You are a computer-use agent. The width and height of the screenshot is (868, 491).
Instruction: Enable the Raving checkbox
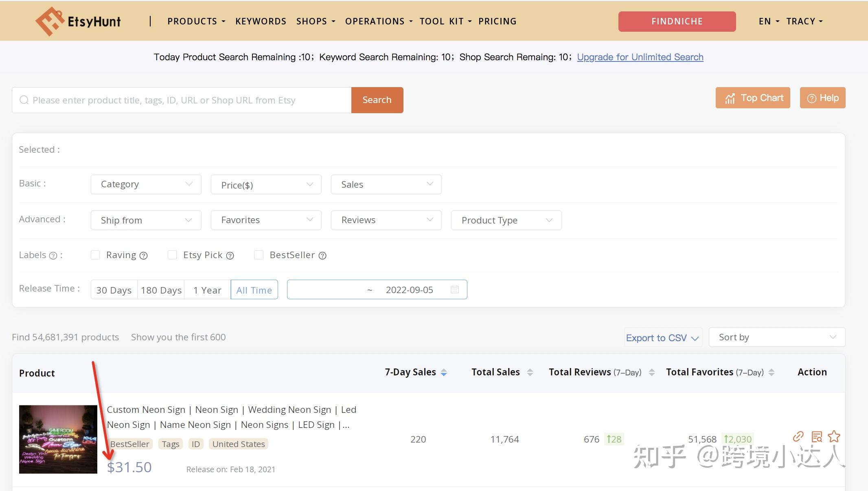[95, 255]
